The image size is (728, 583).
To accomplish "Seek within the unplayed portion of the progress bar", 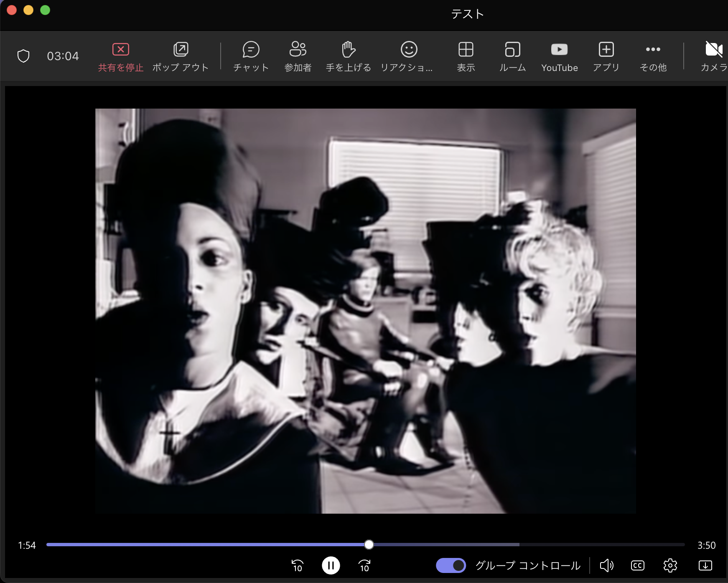I will click(x=529, y=545).
